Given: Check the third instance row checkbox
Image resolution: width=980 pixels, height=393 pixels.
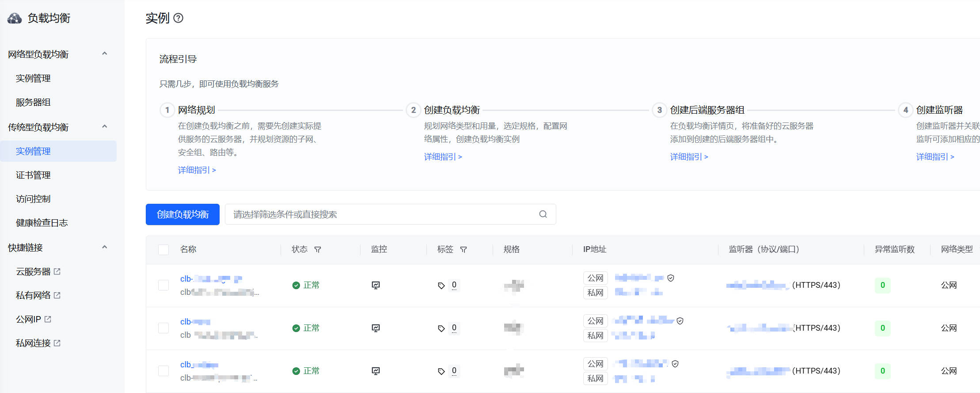Looking at the screenshot, I should tap(163, 371).
